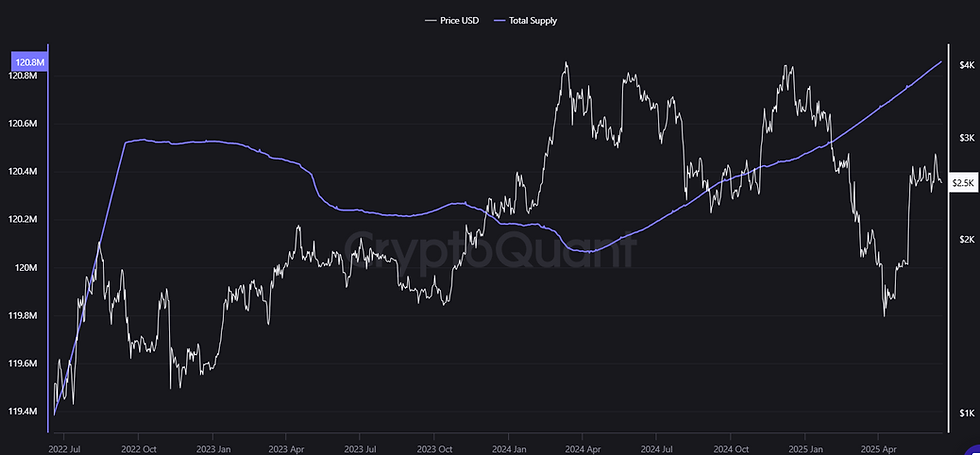Click the 2025 Jan date label
The width and height of the screenshot is (980, 455).
pyautogui.click(x=805, y=449)
